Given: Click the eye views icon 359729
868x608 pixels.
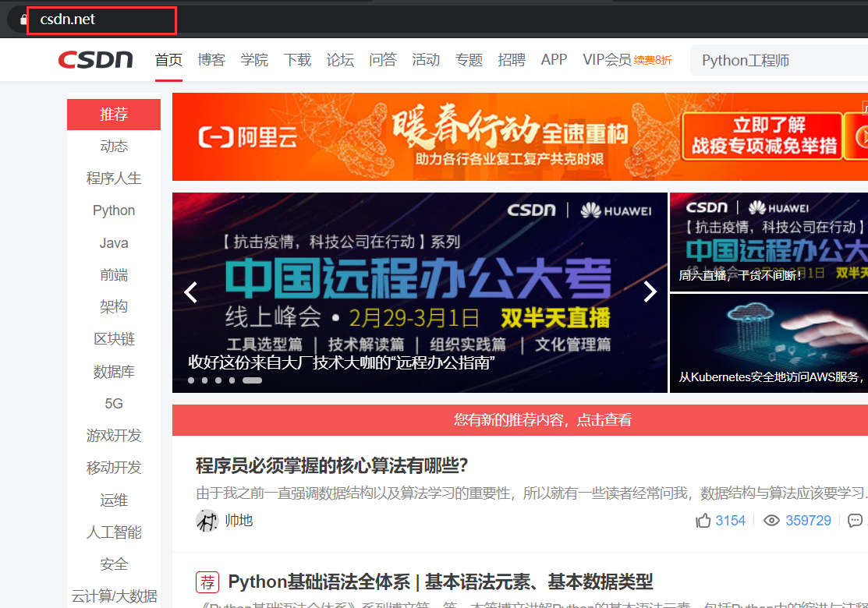Looking at the screenshot, I should click(x=771, y=521).
